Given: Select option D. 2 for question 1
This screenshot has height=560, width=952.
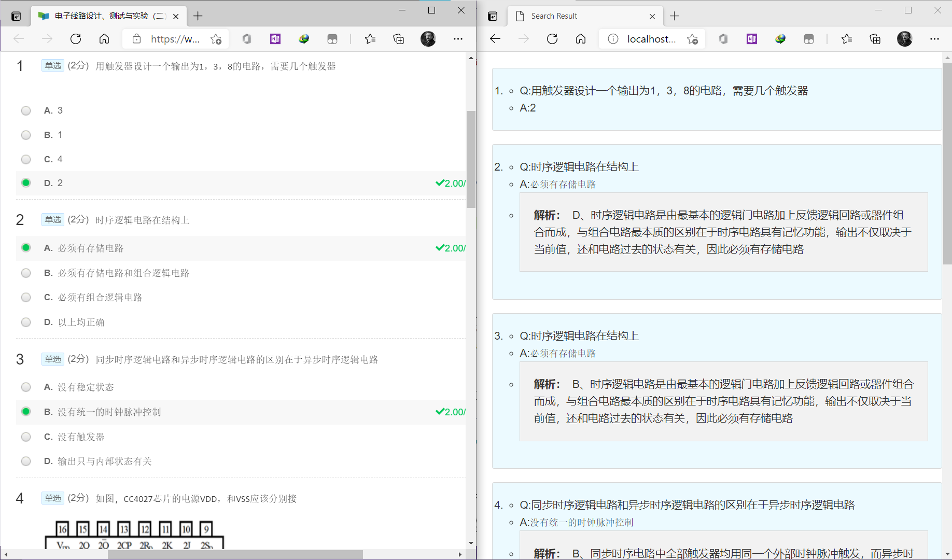Looking at the screenshot, I should pos(26,183).
